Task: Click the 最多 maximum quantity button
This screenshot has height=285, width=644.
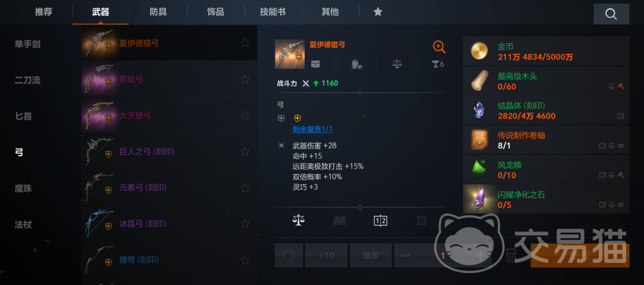Action: [x=371, y=255]
